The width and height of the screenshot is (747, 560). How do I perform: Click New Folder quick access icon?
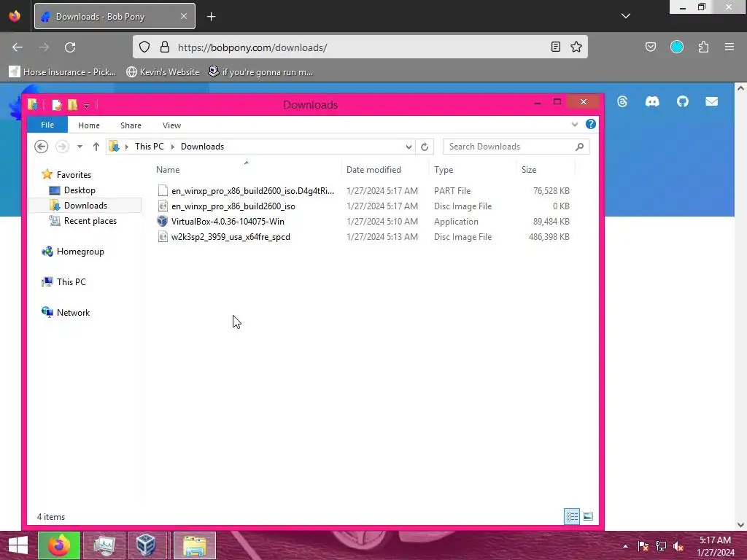coord(72,105)
